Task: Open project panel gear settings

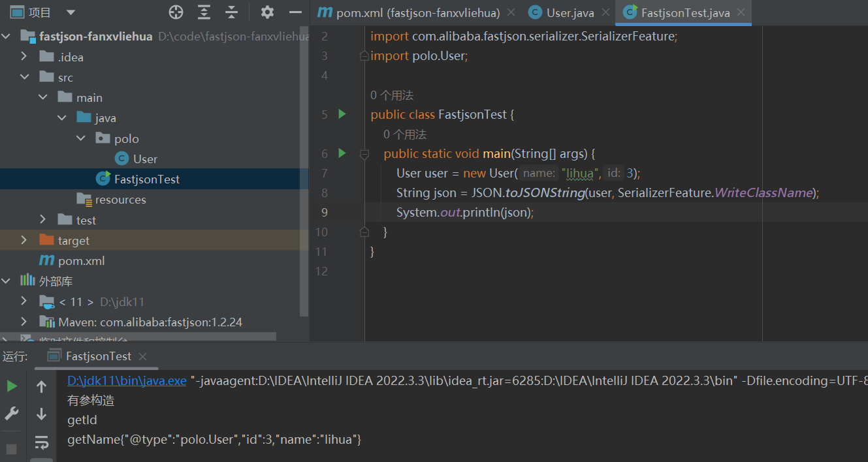Action: point(267,12)
